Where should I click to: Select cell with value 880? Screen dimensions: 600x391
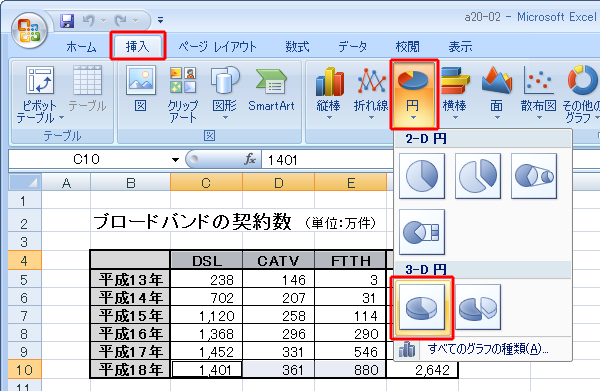[x=351, y=370]
